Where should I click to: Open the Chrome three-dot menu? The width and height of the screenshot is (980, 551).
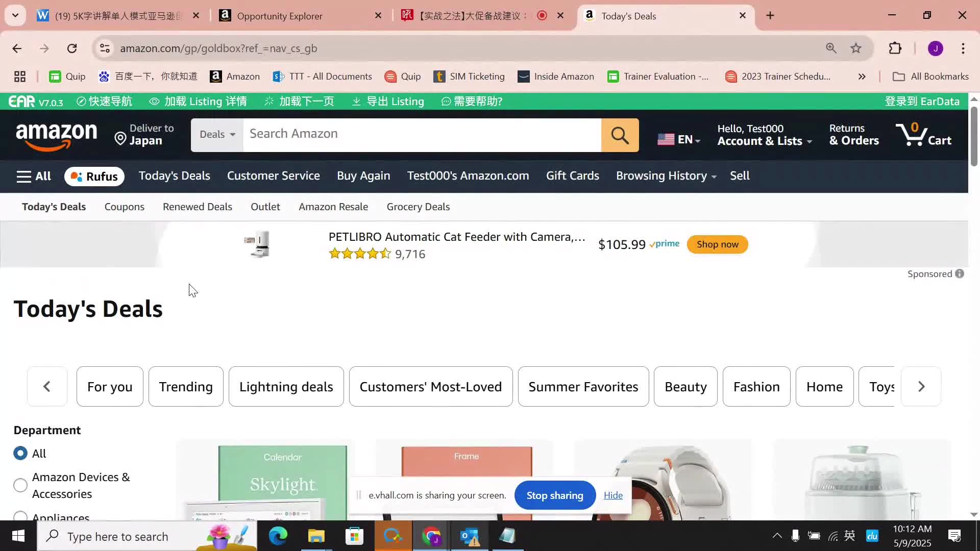coord(963,48)
